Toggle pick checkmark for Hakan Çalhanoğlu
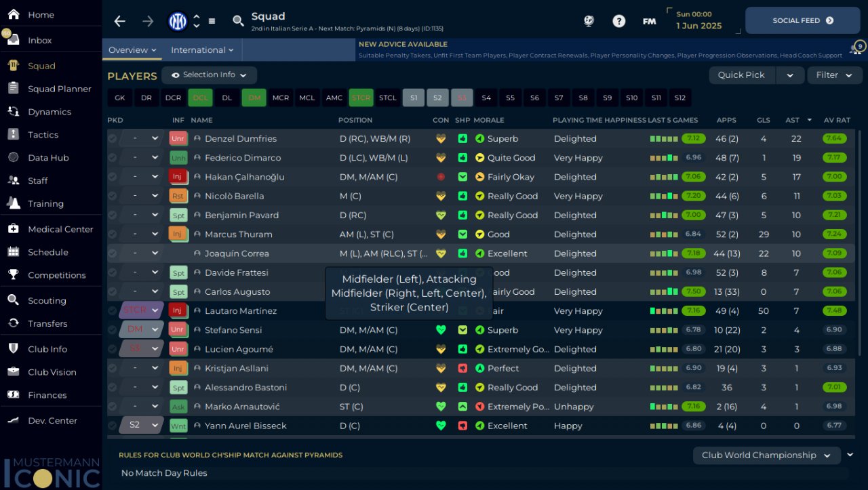 point(112,177)
